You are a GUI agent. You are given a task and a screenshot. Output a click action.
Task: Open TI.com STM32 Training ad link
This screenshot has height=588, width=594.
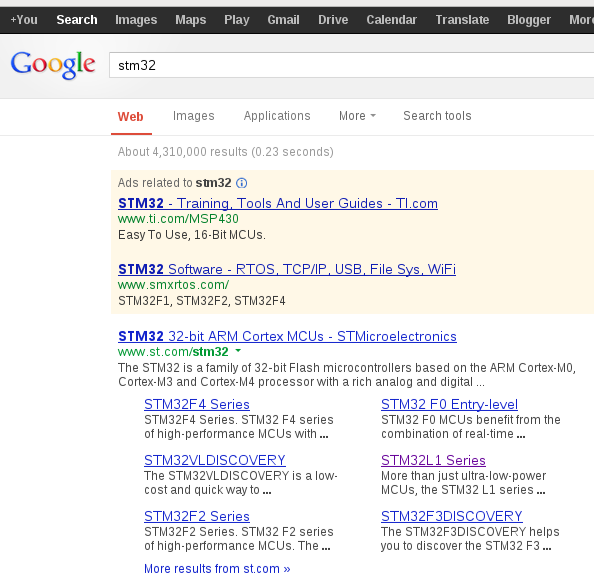pyautogui.click(x=278, y=203)
